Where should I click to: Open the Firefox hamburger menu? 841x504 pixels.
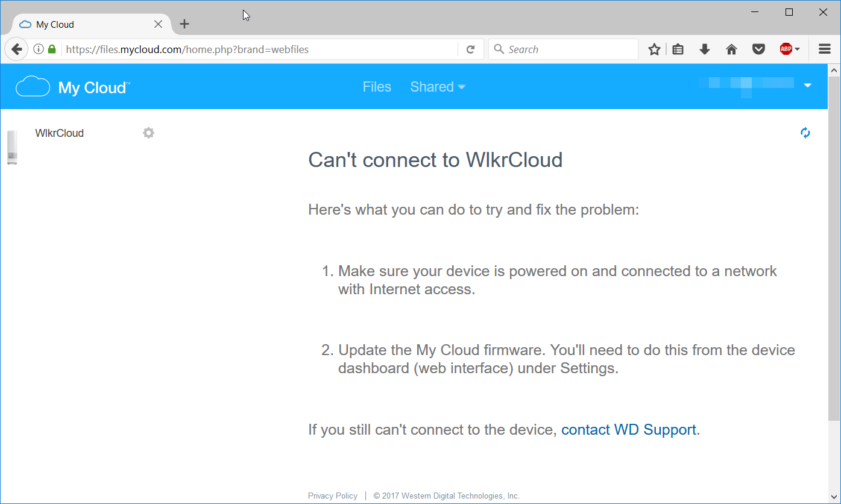click(x=825, y=49)
